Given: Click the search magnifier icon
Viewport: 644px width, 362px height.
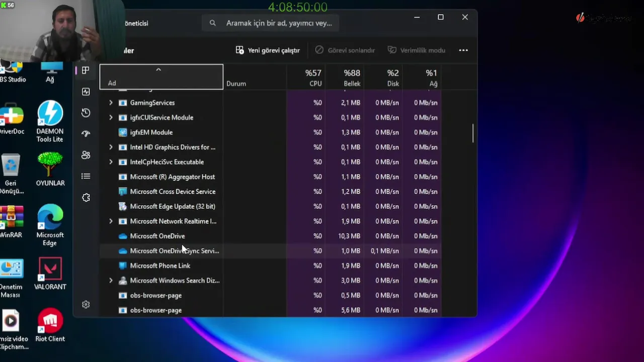Looking at the screenshot, I should 213,23.
